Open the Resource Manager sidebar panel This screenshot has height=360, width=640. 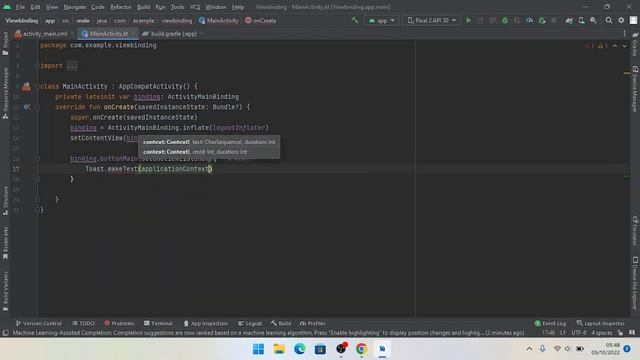coord(5,93)
